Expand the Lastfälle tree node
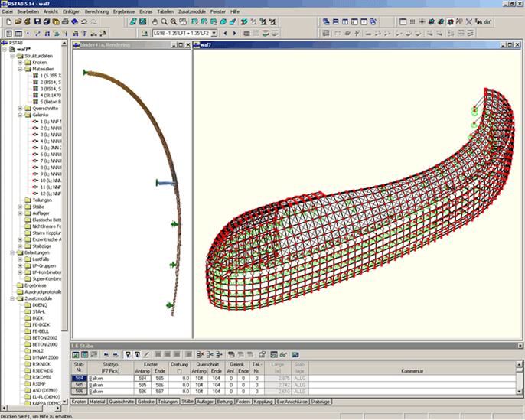This screenshot has height=420, width=525. click(x=20, y=259)
